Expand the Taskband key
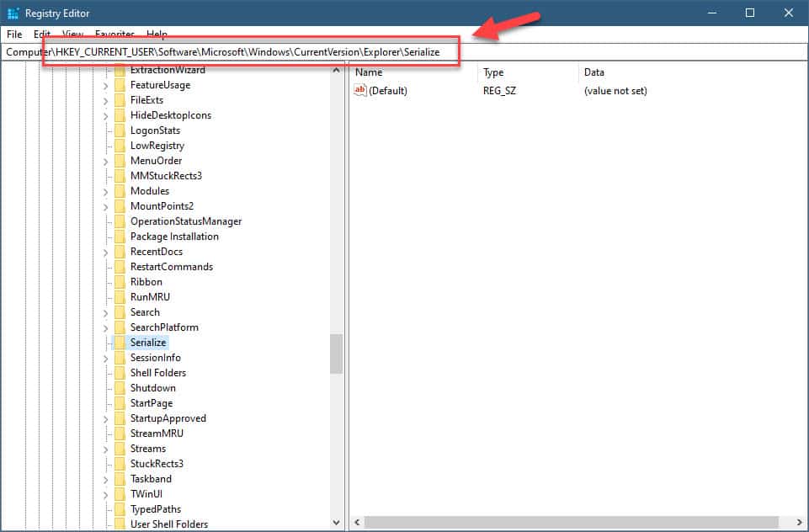The width and height of the screenshot is (809, 532). pos(105,479)
